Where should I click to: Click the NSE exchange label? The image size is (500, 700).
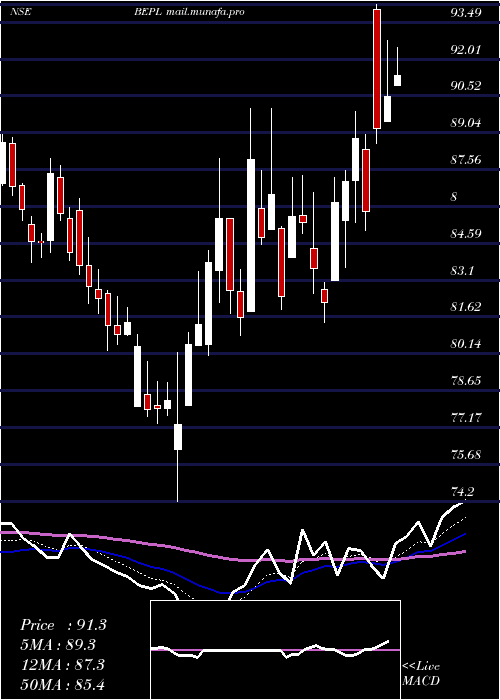(x=21, y=12)
